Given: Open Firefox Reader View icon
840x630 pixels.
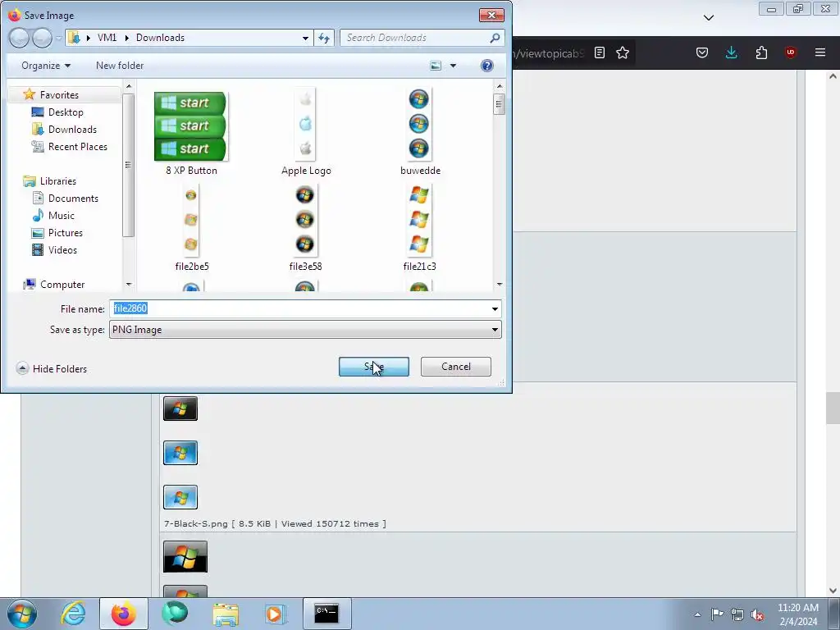Looking at the screenshot, I should click(x=600, y=52).
